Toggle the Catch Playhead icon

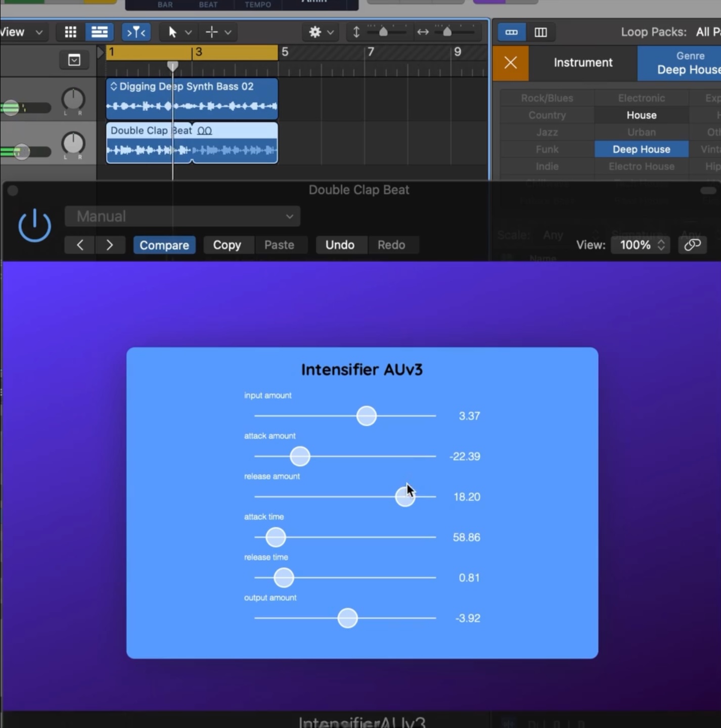pyautogui.click(x=136, y=32)
